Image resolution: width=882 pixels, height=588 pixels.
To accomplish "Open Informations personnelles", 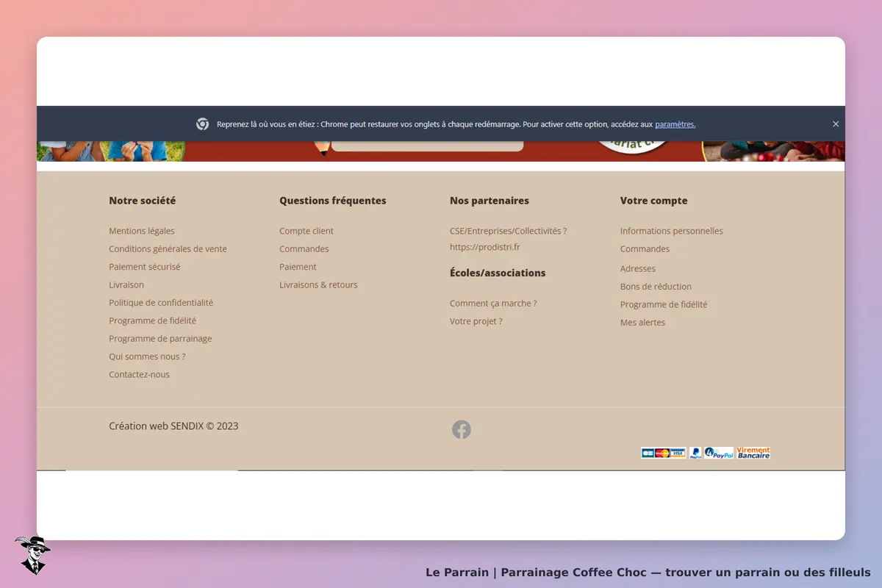I will pyautogui.click(x=672, y=231).
